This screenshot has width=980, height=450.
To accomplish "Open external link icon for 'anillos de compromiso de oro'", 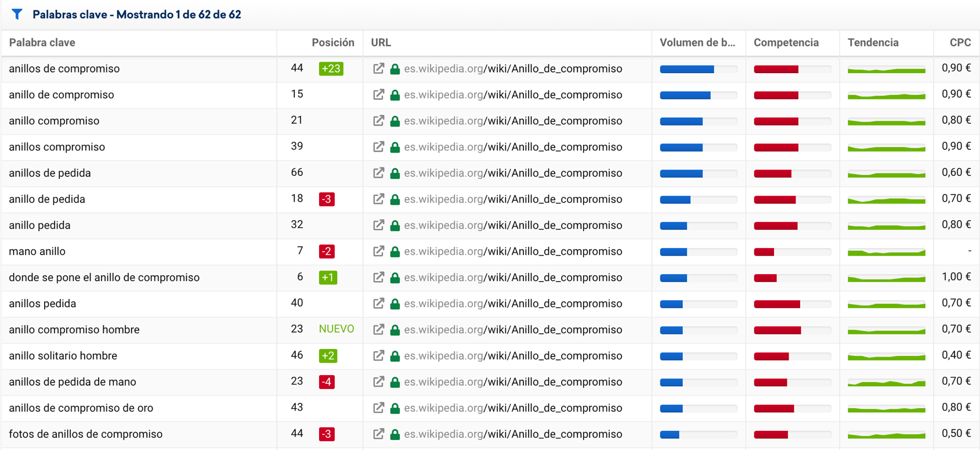I will click(378, 408).
